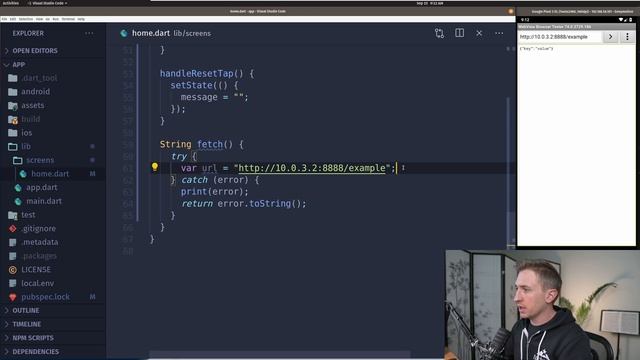Select home.dart in the explorer
Screen dimensions: 640x360
tap(53, 173)
